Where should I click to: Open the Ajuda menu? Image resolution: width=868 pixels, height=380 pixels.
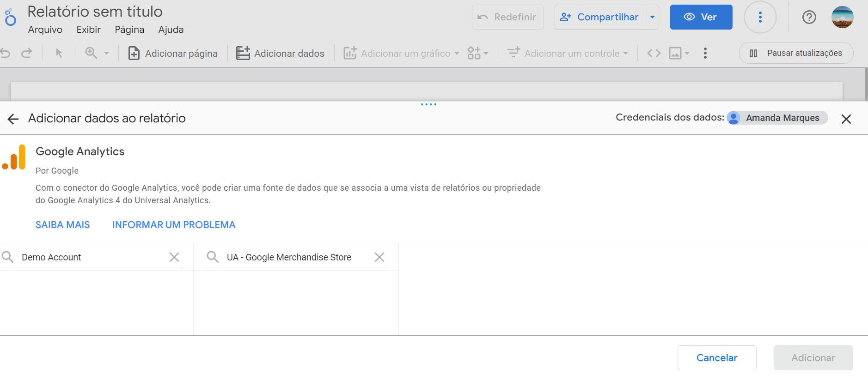(171, 30)
